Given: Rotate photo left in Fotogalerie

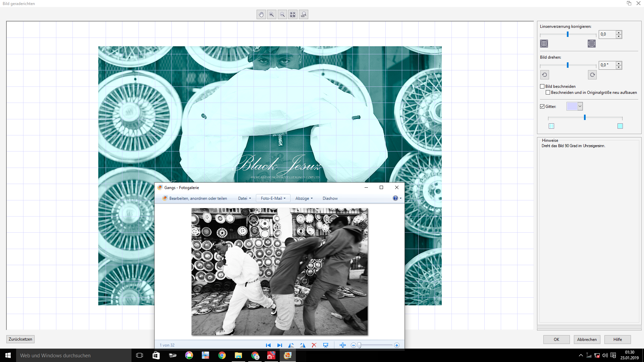Looking at the screenshot, I should (291, 345).
